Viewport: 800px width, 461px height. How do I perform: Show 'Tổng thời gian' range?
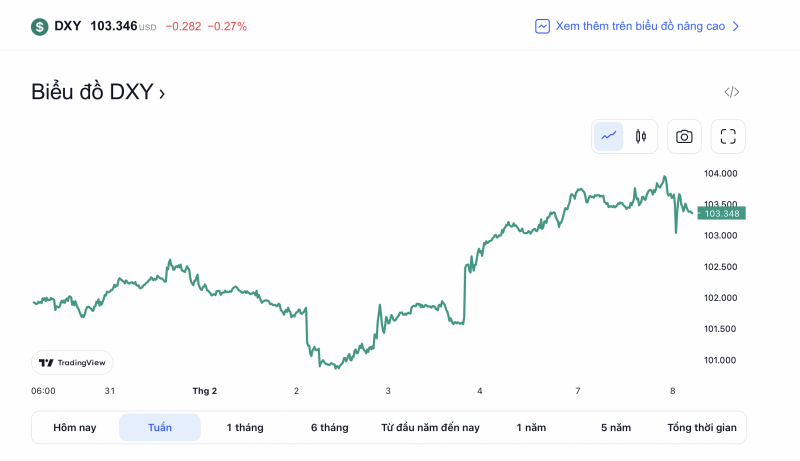pos(702,428)
